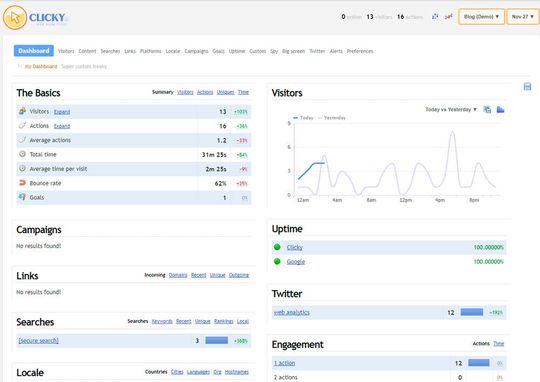The width and height of the screenshot is (540, 382).
Task: Show Recent links in Links panel
Action: (x=198, y=275)
